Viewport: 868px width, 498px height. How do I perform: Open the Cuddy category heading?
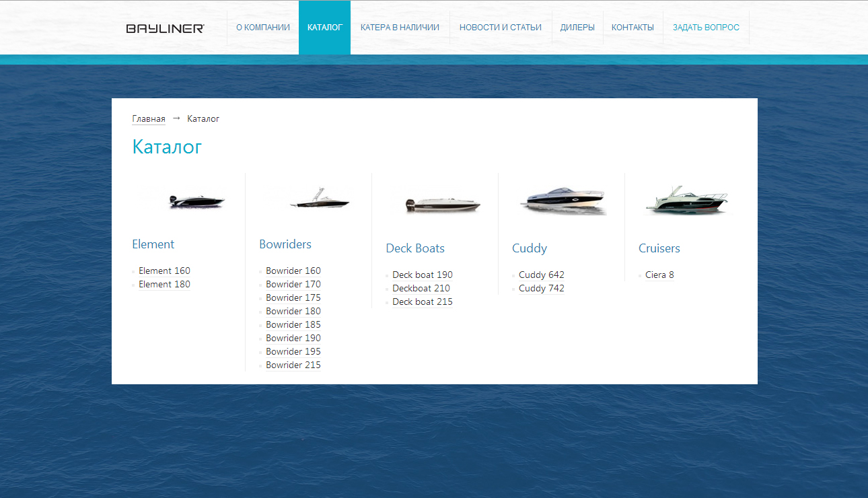[530, 248]
